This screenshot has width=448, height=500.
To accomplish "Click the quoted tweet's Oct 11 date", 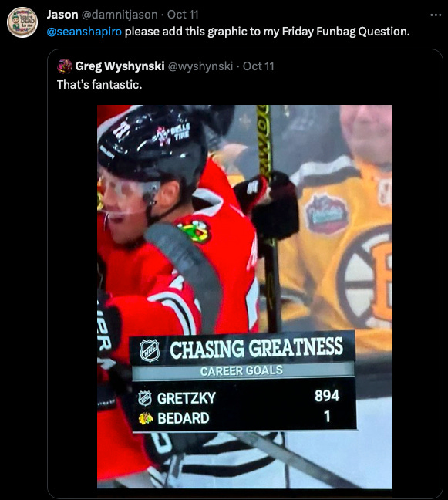I will 258,66.
